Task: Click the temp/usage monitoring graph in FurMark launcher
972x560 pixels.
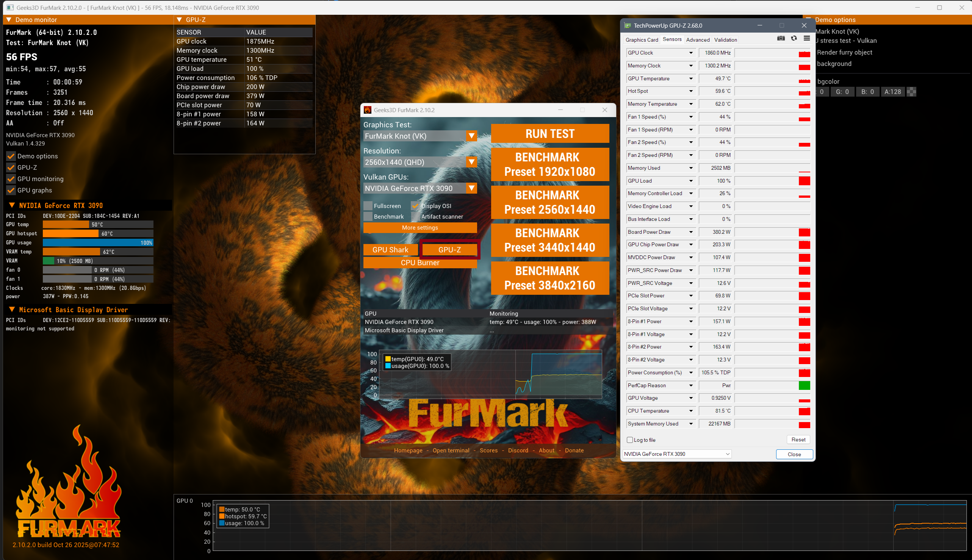Action: (490, 374)
